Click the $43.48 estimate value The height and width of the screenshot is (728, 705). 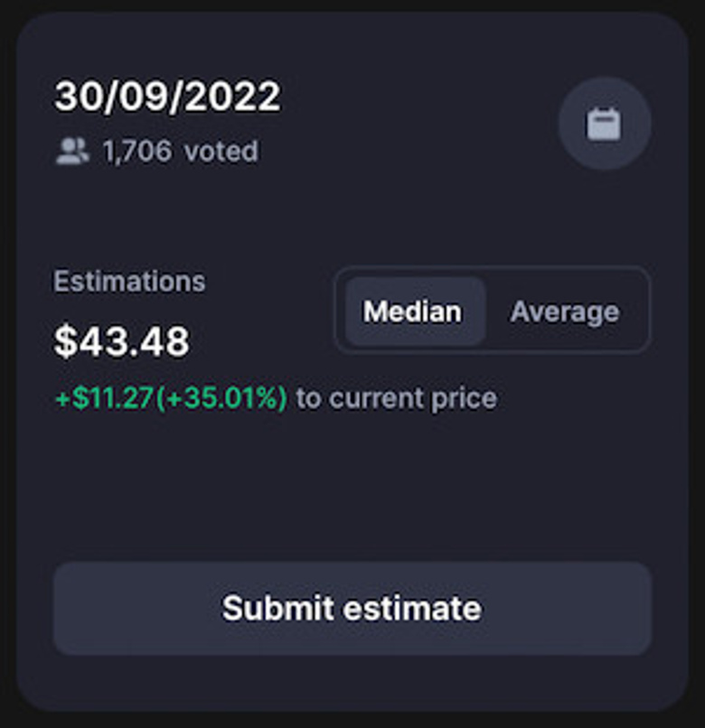tap(122, 341)
